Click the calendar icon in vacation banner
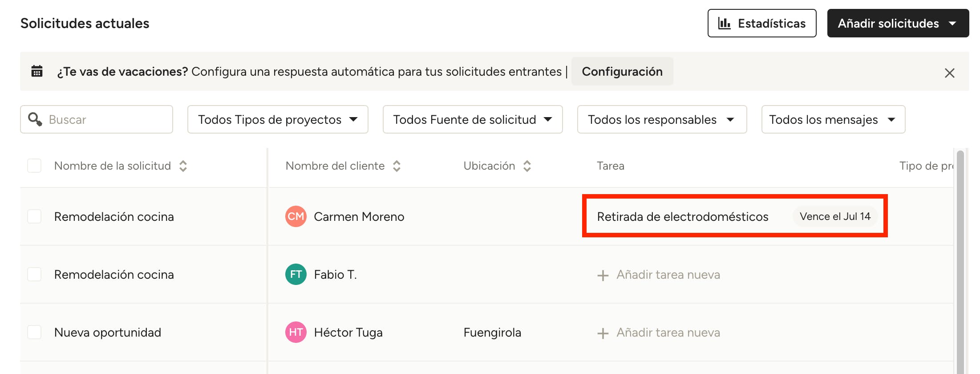 click(37, 71)
